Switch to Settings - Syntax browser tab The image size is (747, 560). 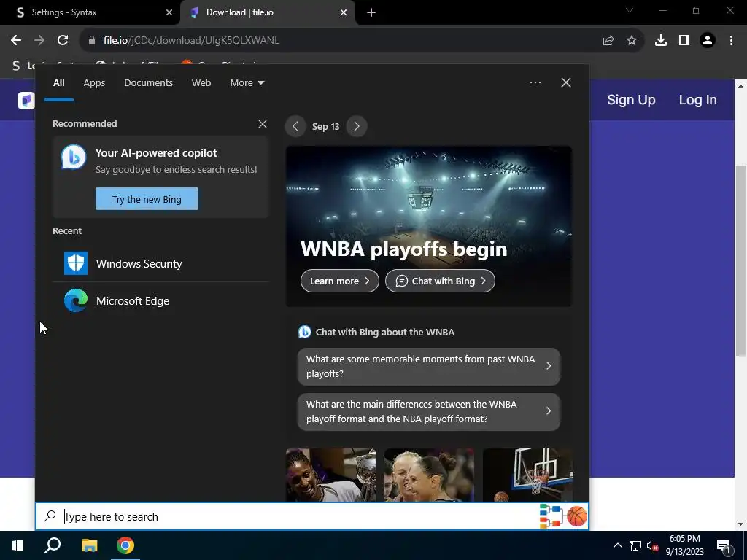click(90, 12)
